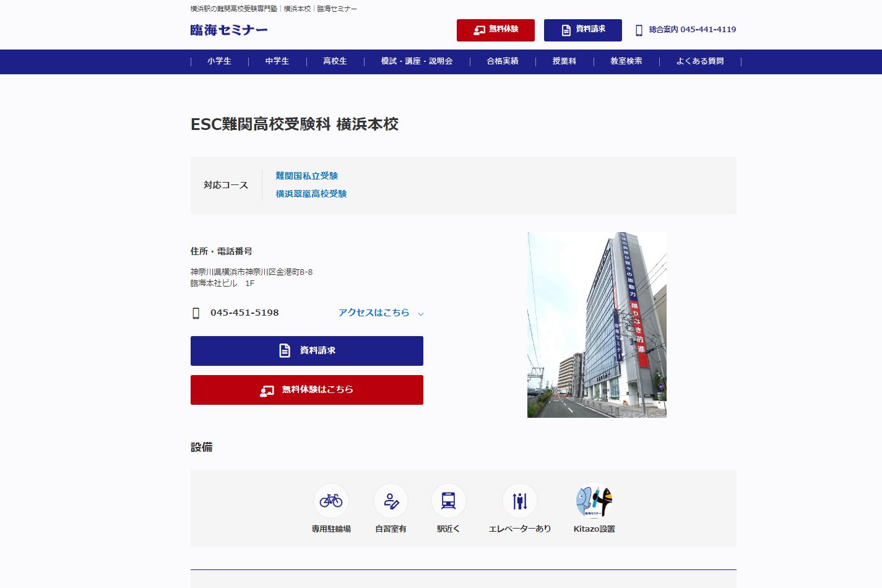Click the 対応コース label
This screenshot has height=588, width=882.
coord(226,185)
